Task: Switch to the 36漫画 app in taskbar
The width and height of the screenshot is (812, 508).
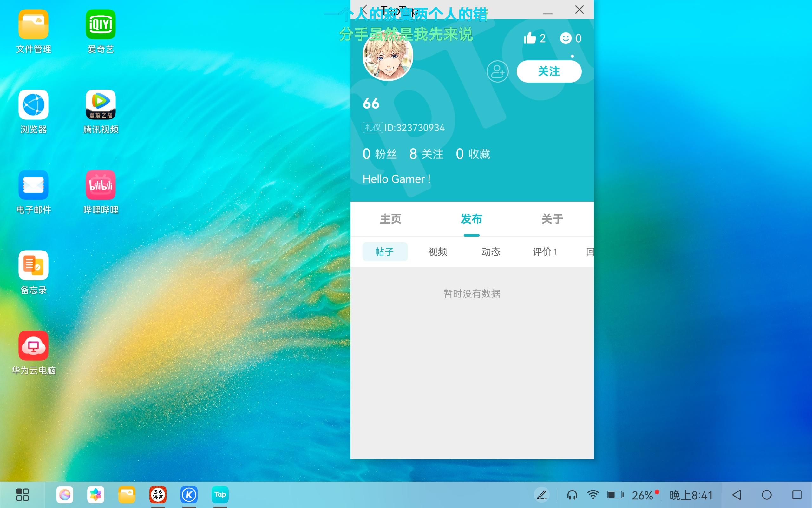Action: pos(158,495)
